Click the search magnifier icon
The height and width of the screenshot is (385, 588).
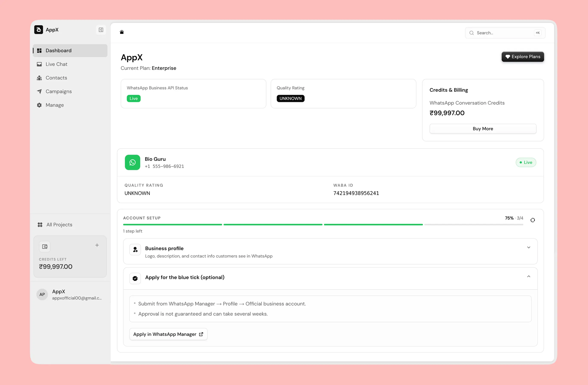click(471, 33)
